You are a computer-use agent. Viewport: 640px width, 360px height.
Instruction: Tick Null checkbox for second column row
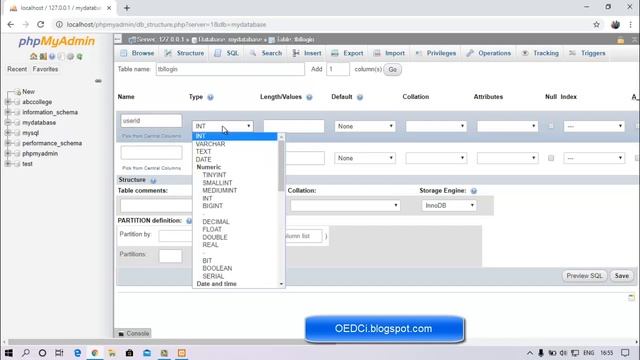551,158
